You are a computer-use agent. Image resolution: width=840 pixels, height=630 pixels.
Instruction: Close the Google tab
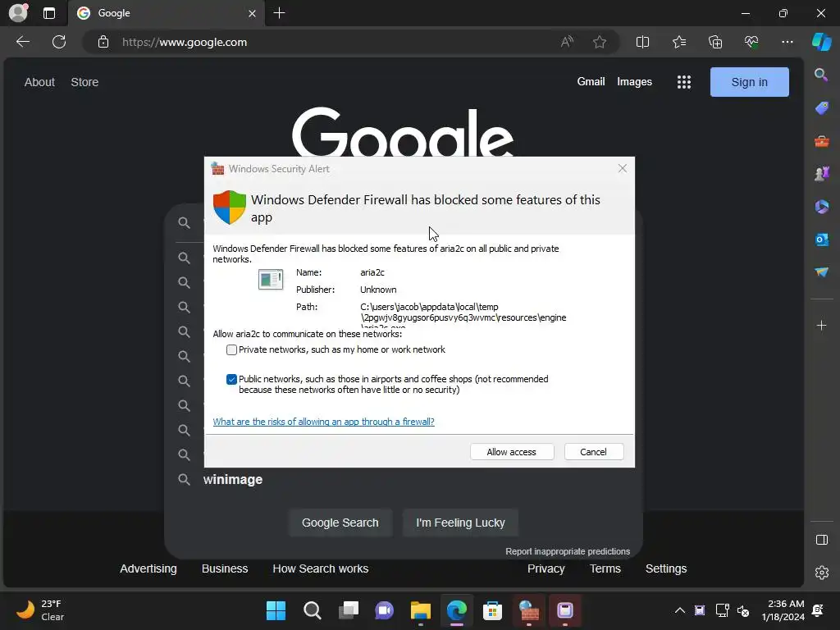tap(252, 13)
